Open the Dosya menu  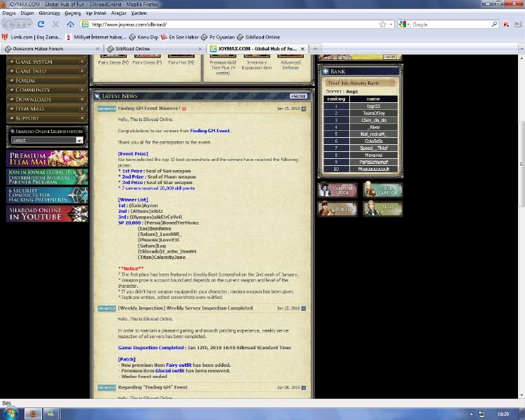click(9, 13)
